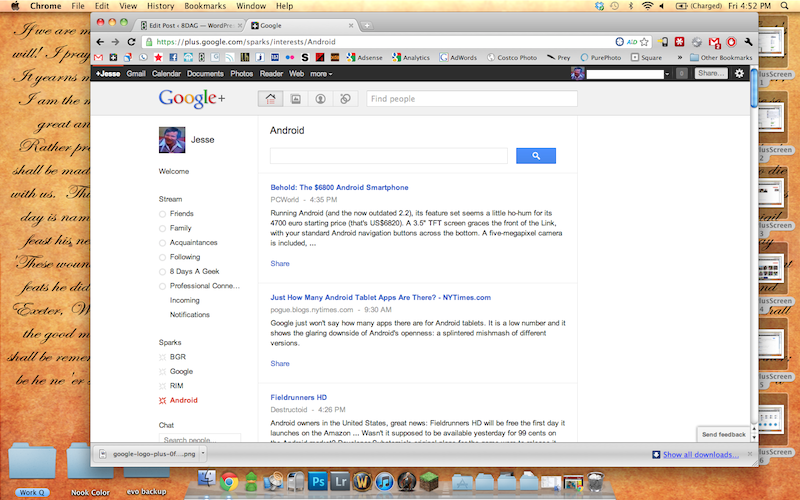Open a new tab with the plus button

tap(366, 26)
